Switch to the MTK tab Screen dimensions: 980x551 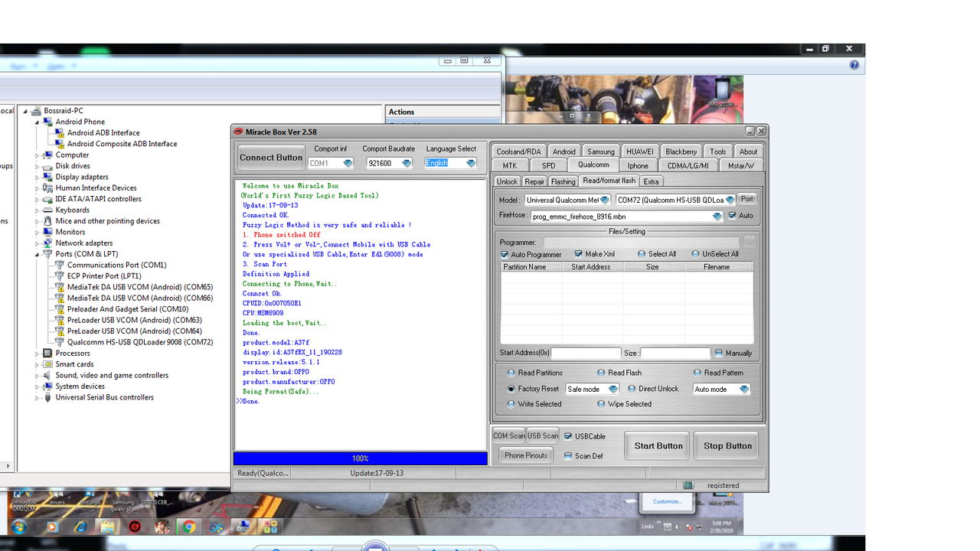[x=510, y=165]
